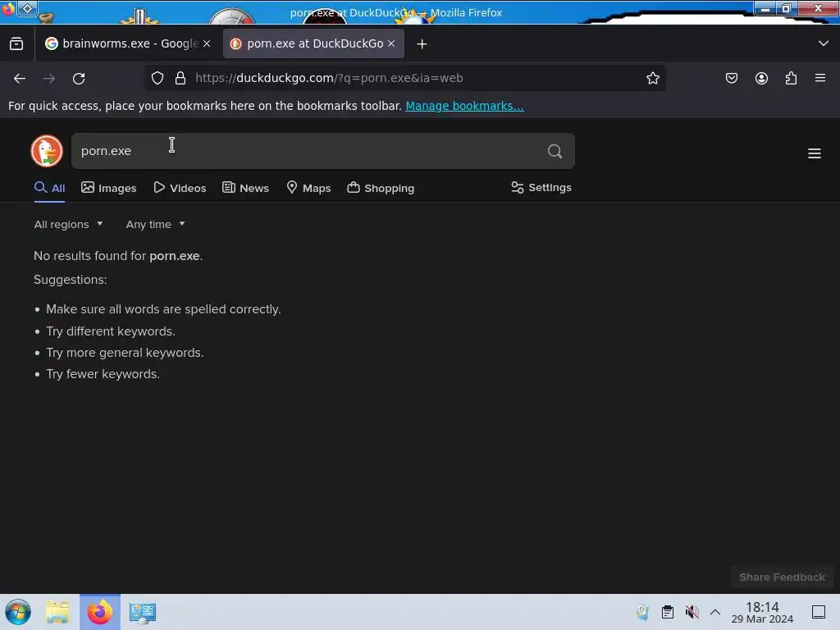Close the brainworms.exe tab
The width and height of the screenshot is (840, 630).
pyautogui.click(x=207, y=44)
